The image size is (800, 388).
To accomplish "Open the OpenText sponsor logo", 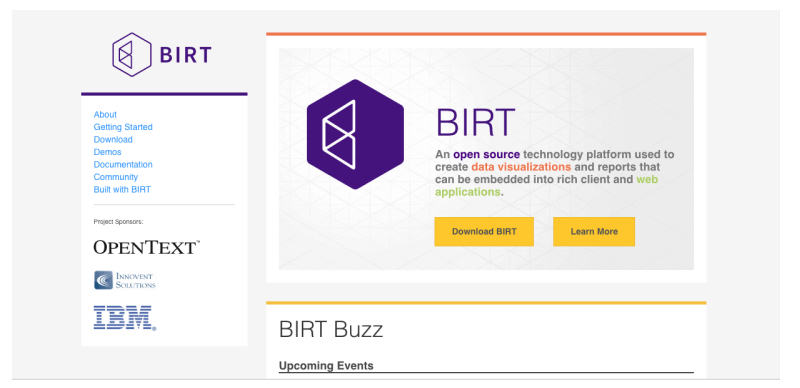I will click(146, 247).
